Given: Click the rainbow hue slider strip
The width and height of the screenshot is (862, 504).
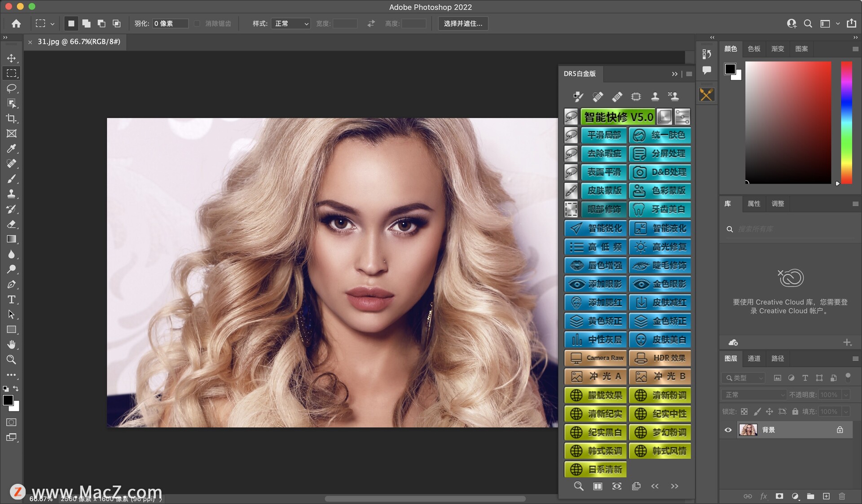Looking at the screenshot, I should tap(846, 122).
